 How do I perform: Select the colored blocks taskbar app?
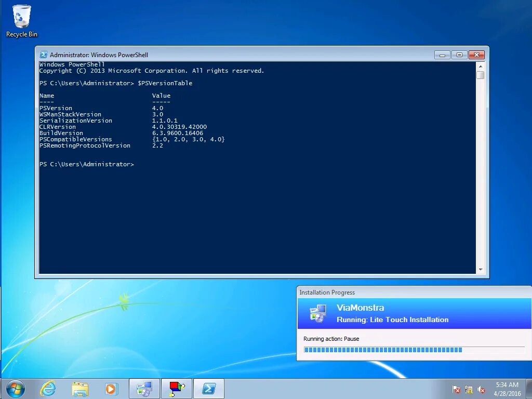point(177,389)
